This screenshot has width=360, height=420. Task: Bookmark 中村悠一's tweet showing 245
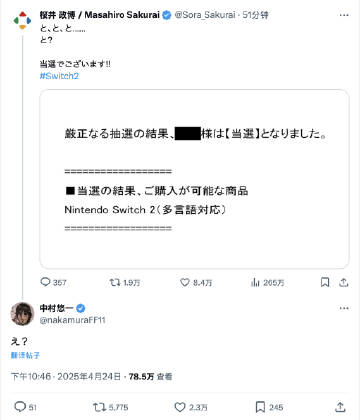point(260,407)
